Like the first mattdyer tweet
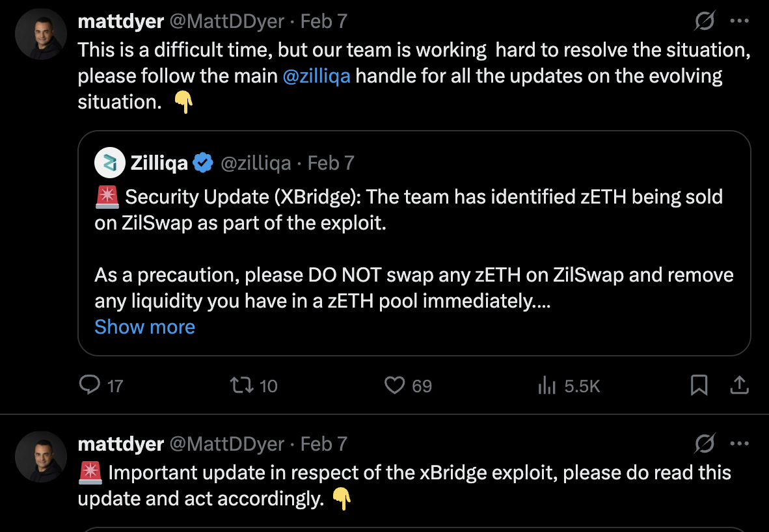Screen dimensions: 769x532 point(394,386)
